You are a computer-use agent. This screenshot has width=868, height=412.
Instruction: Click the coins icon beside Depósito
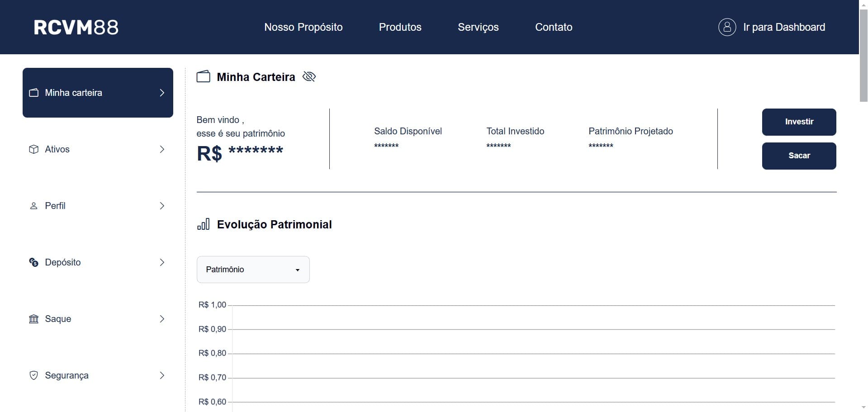(x=34, y=262)
